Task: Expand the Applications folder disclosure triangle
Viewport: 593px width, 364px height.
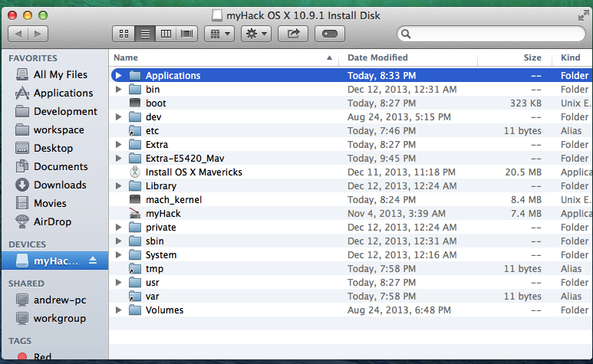Action: tap(118, 76)
